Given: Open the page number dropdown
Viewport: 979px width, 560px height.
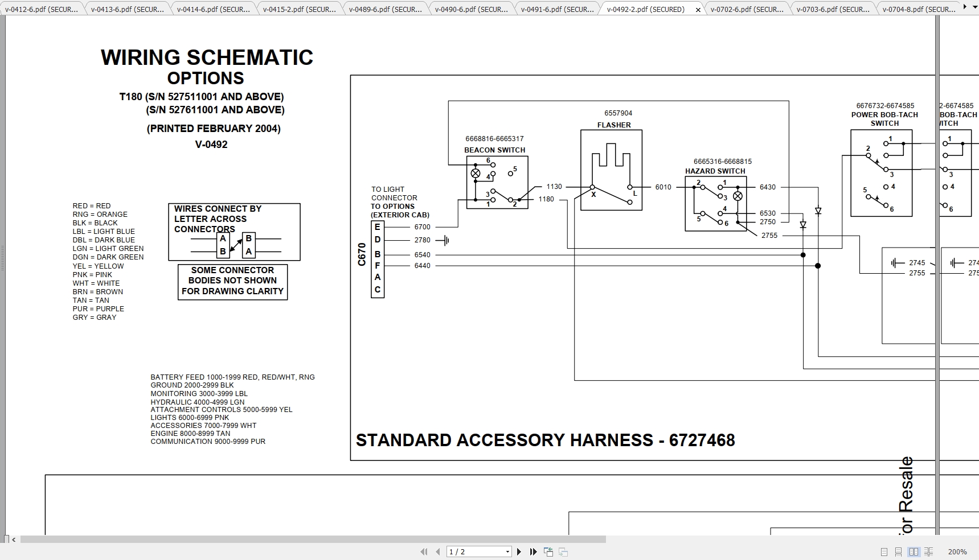Looking at the screenshot, I should tap(507, 552).
